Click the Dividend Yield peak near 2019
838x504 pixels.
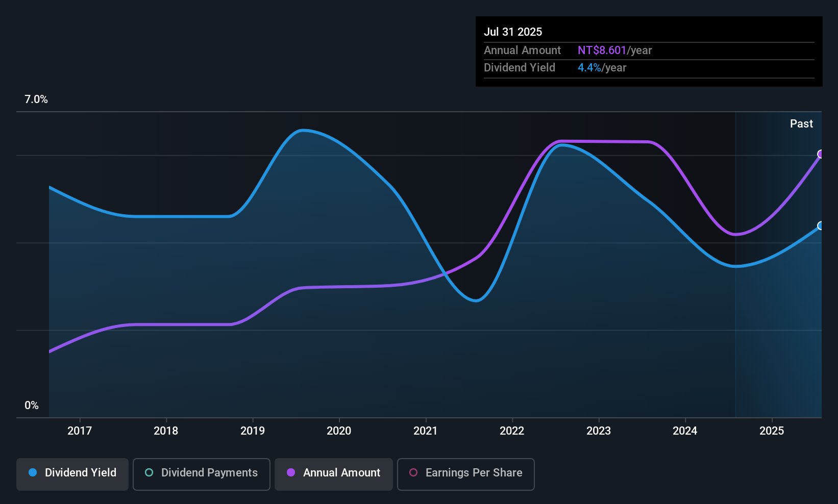pyautogui.click(x=303, y=131)
